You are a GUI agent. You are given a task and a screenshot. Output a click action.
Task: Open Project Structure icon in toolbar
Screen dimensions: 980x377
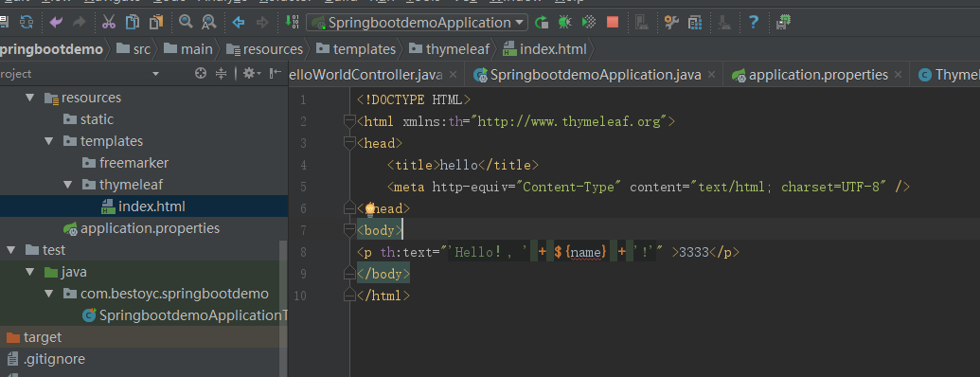coord(695,23)
